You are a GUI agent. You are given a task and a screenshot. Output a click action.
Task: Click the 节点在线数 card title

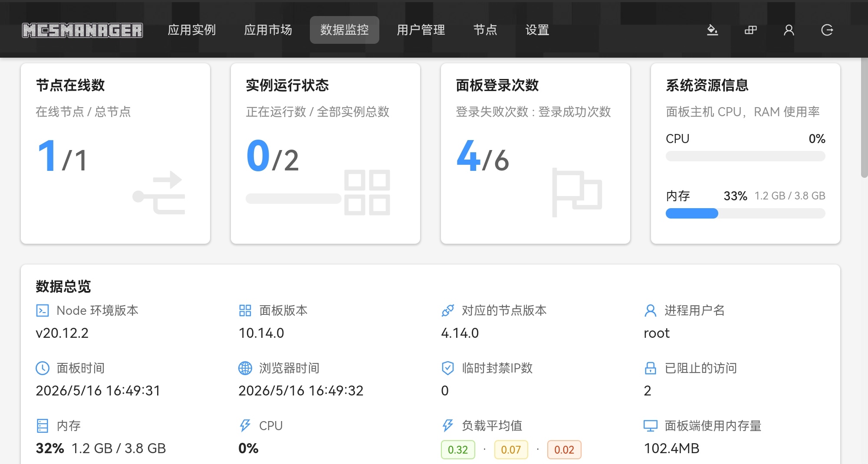(x=70, y=85)
